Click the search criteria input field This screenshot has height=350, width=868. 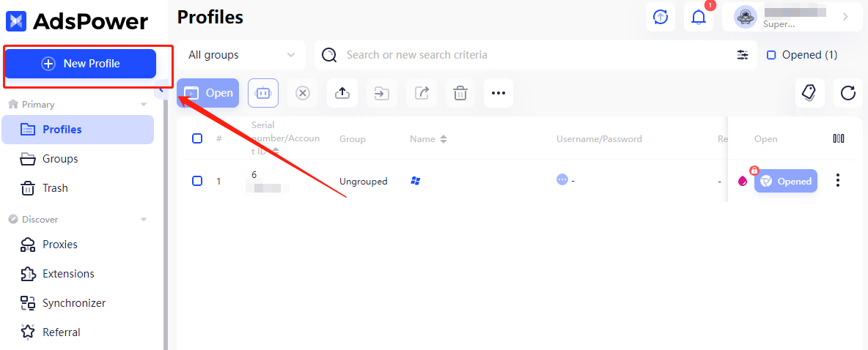tap(537, 55)
